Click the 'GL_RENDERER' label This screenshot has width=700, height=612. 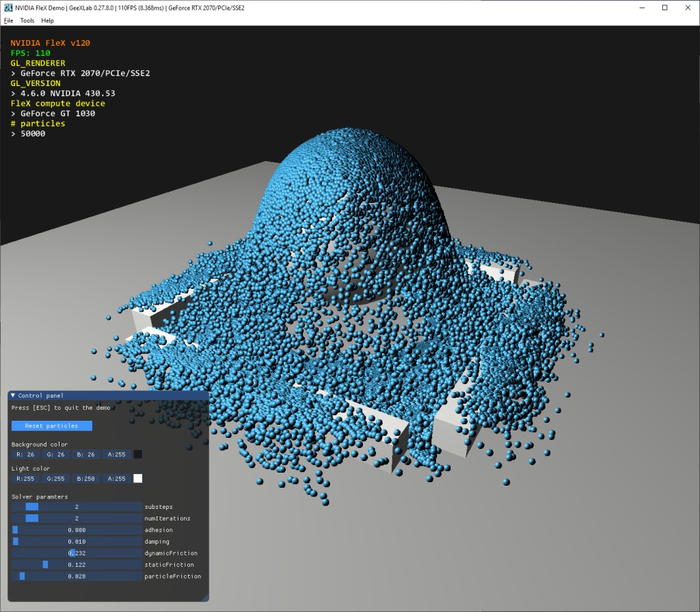click(38, 64)
